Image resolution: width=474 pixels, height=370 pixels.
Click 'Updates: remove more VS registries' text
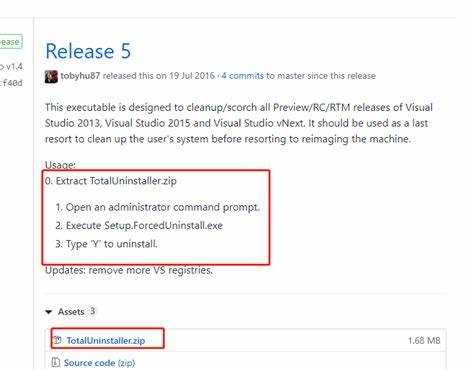point(129,270)
